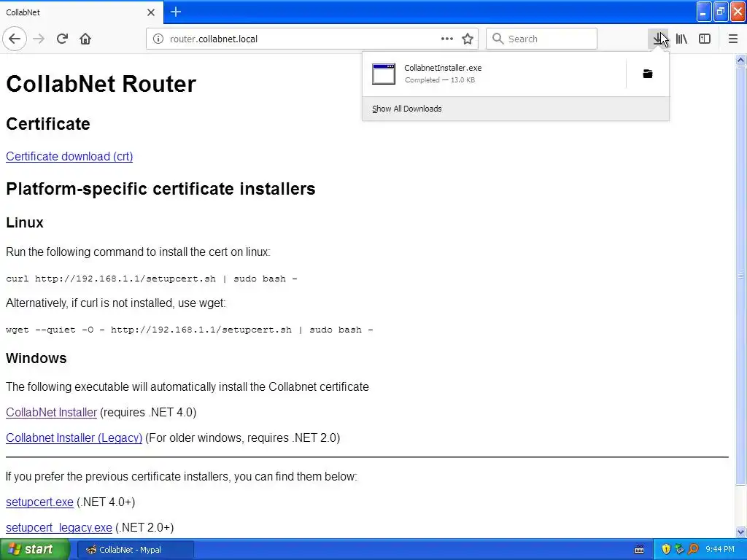Open the library bookshelf icon
The image size is (747, 560).
coord(681,39)
